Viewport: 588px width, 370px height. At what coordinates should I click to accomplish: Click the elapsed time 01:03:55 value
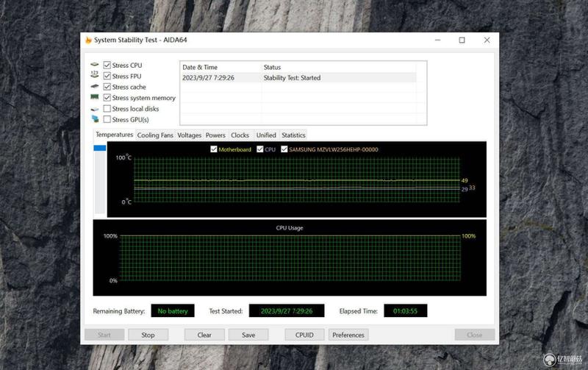click(406, 310)
